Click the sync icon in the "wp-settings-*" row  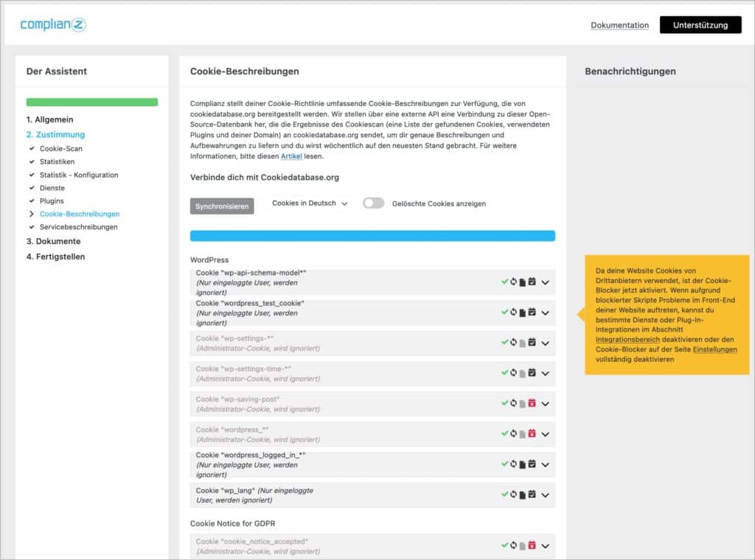point(513,342)
